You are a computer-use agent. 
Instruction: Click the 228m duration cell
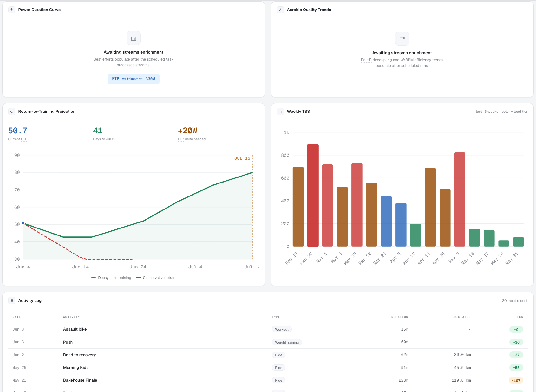403,380
